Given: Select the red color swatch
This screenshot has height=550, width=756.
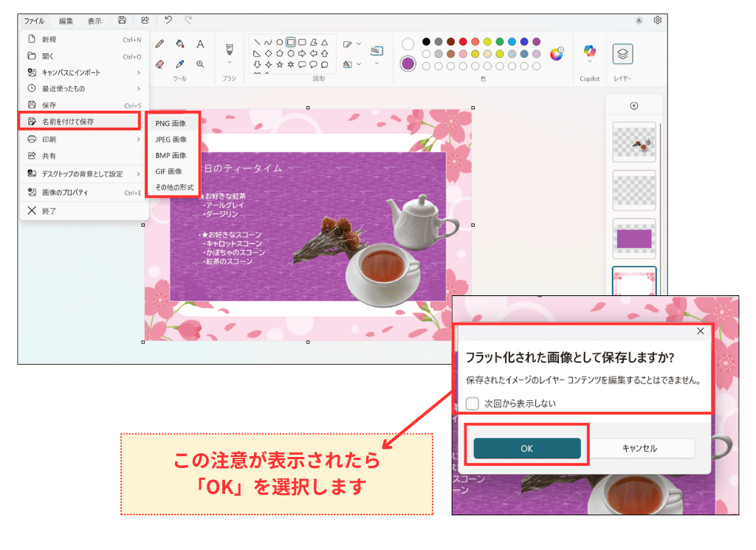Looking at the screenshot, I should coord(462,41).
